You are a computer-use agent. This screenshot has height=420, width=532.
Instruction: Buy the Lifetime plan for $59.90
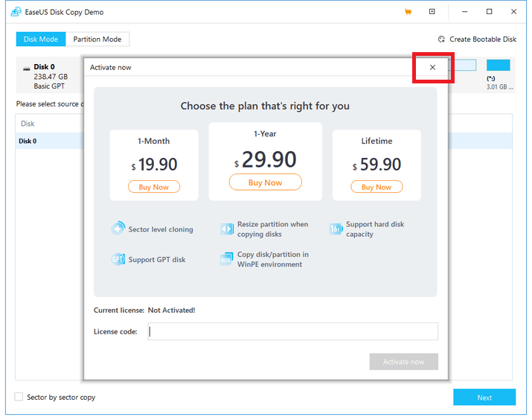click(376, 187)
